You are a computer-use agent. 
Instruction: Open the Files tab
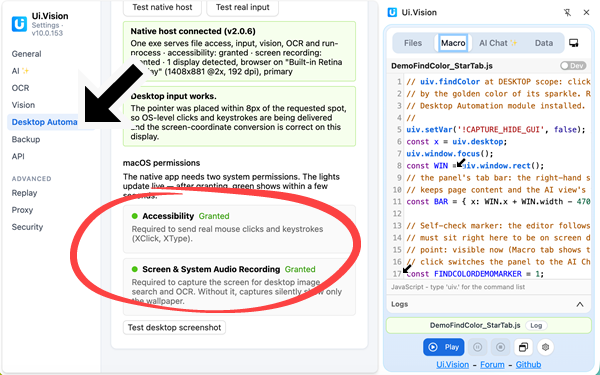pyautogui.click(x=413, y=43)
